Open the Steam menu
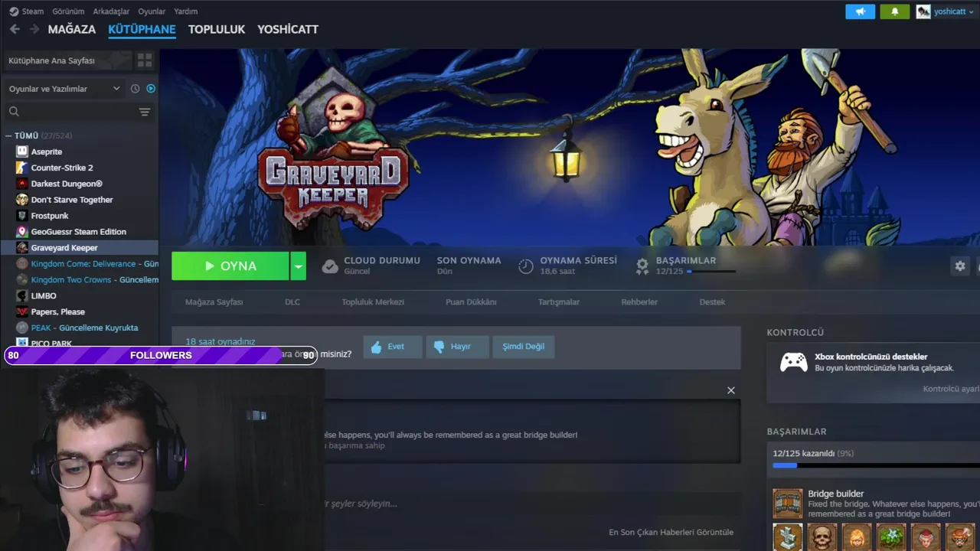Screen dimensions: 980x551 pyautogui.click(x=32, y=11)
